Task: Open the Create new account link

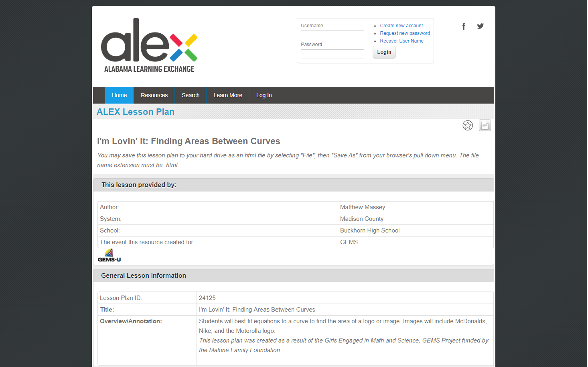Action: (401, 25)
